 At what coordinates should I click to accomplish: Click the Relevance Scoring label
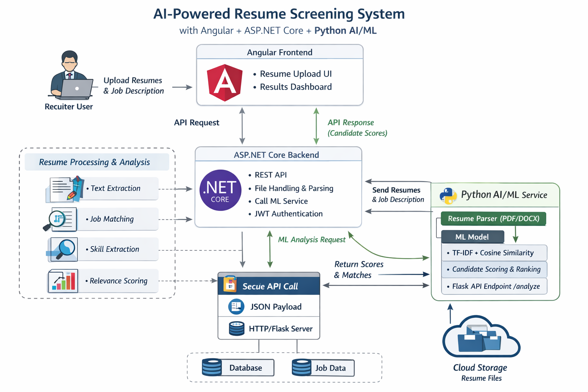point(118,281)
